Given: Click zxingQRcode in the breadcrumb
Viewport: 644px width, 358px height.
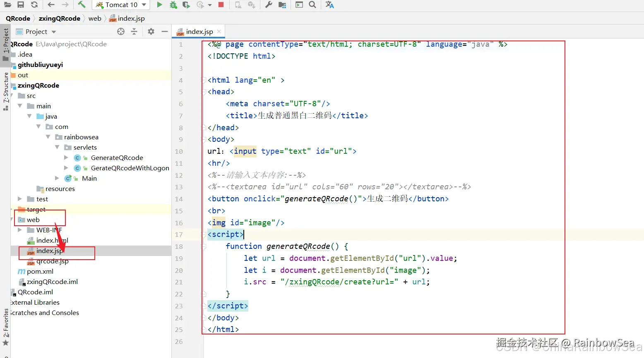Looking at the screenshot, I should (59, 18).
